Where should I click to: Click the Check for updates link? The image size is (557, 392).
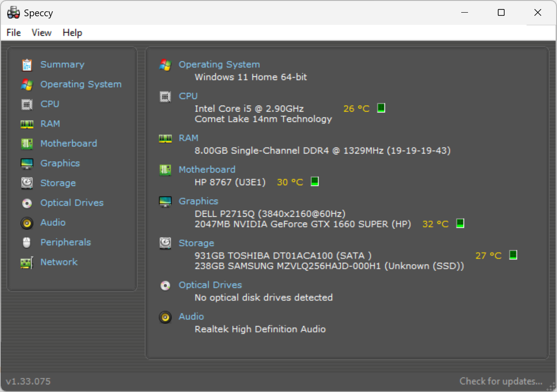click(x=501, y=382)
